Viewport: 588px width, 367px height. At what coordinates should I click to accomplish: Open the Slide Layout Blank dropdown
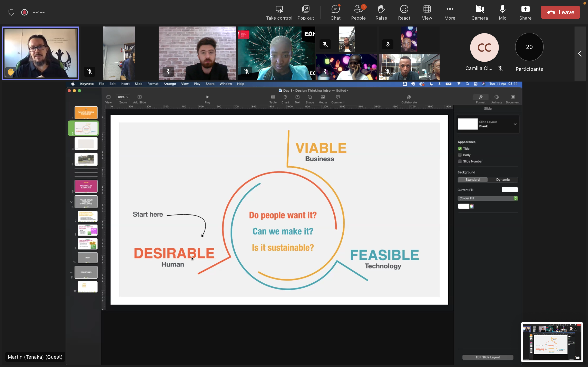pyautogui.click(x=515, y=124)
